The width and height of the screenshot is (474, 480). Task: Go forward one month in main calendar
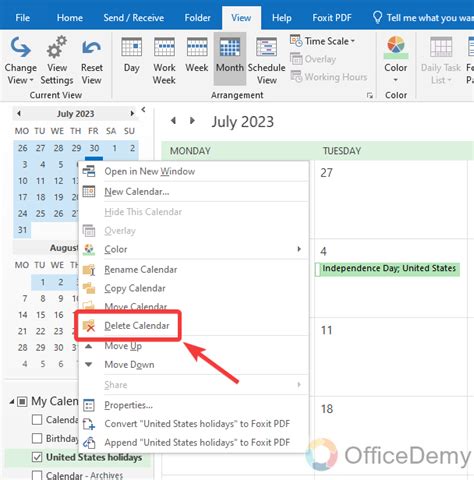pos(192,121)
